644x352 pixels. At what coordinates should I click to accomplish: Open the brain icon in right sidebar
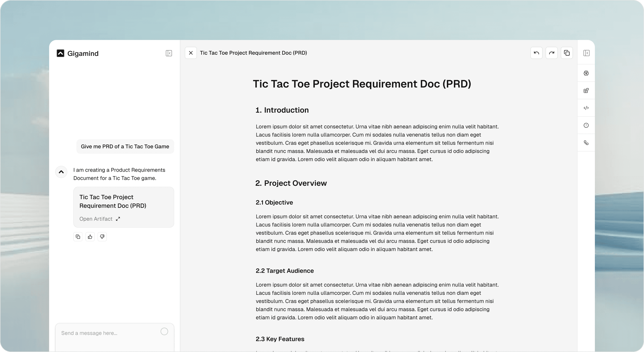tap(586, 73)
